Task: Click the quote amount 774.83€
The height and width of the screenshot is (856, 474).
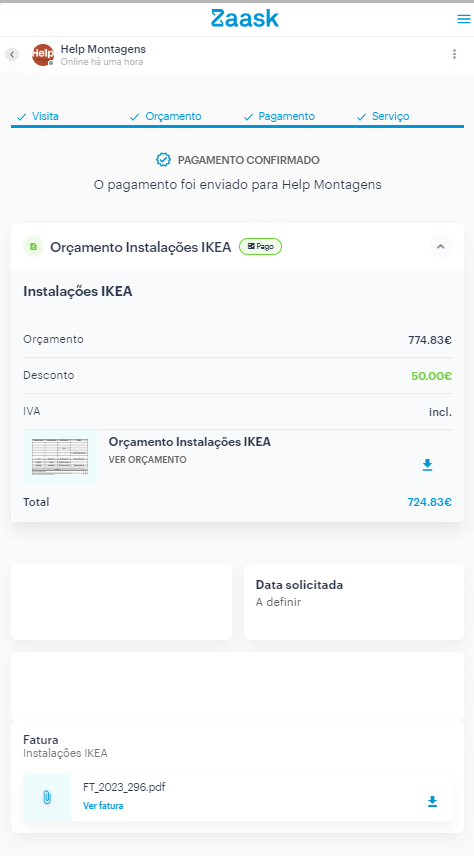Action: click(x=430, y=340)
